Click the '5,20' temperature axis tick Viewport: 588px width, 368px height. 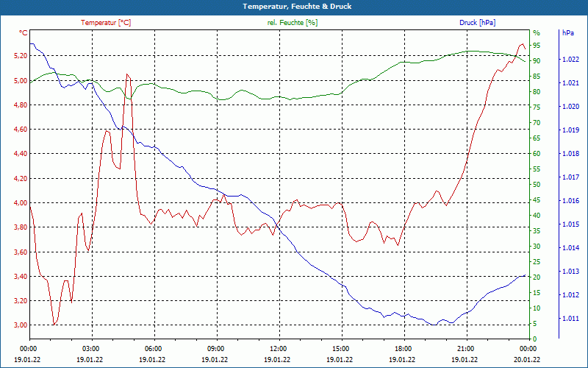pos(21,56)
